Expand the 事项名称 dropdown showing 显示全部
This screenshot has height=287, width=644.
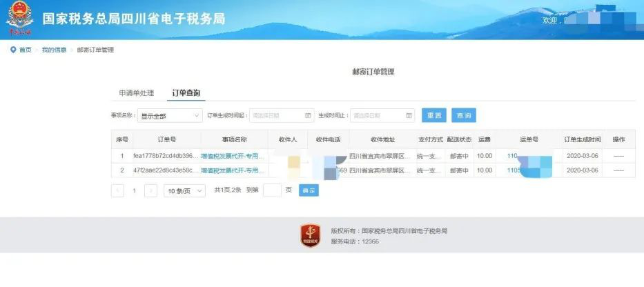click(x=170, y=116)
